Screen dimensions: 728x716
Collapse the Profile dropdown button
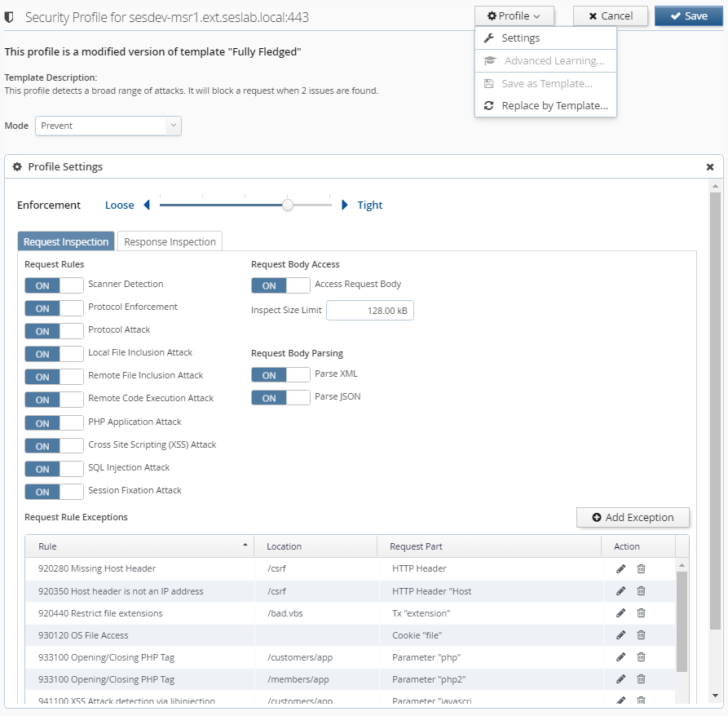tap(514, 16)
